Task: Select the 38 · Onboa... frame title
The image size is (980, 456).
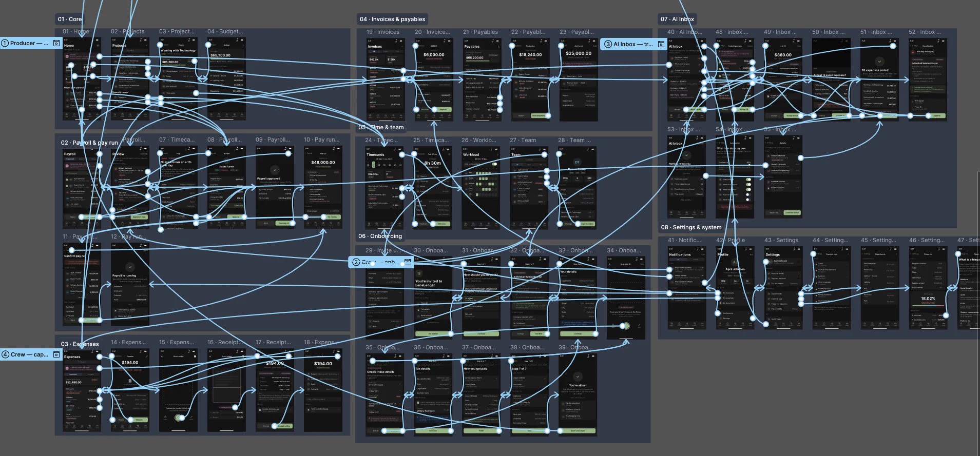Action: [527, 347]
